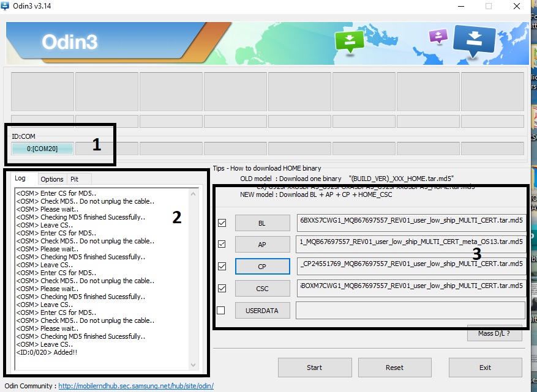The image size is (537, 392).
Task: Switch to the Log tab
Action: pos(20,178)
